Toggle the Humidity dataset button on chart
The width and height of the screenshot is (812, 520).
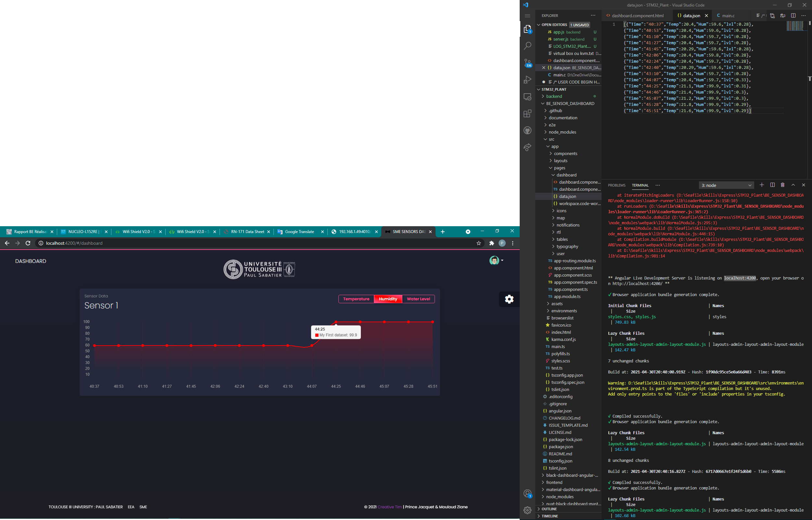tap(388, 299)
